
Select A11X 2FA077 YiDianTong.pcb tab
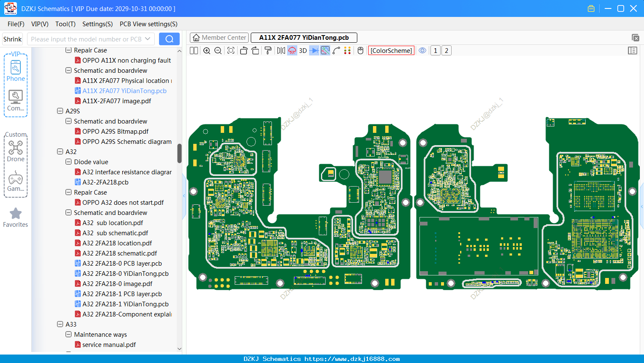tap(304, 38)
